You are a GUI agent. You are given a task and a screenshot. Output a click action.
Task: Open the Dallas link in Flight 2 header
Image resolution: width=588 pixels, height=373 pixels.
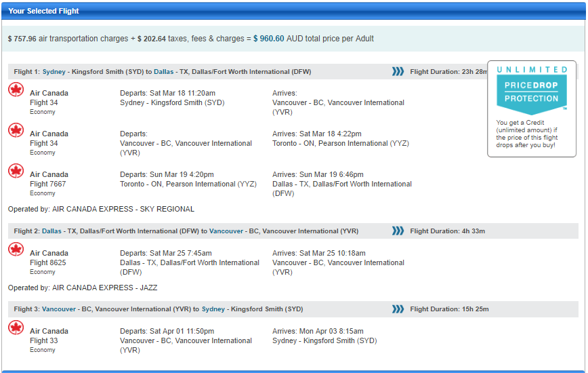pos(51,231)
